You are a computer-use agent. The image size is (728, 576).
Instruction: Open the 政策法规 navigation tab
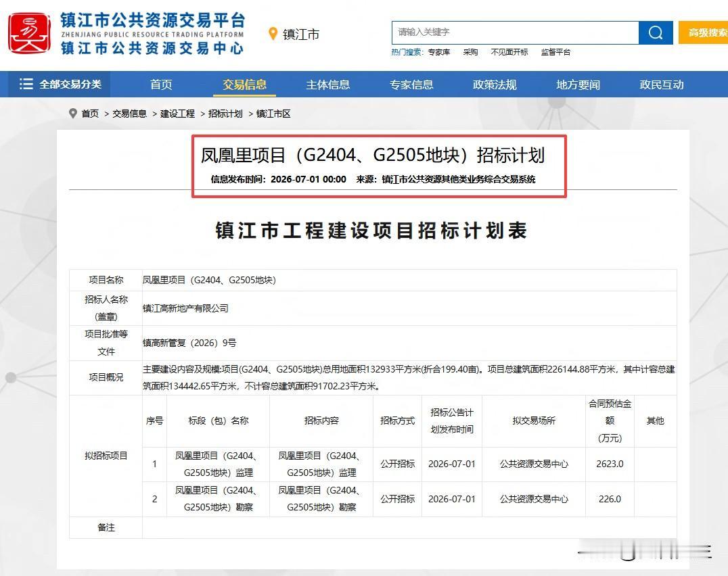[x=495, y=85]
